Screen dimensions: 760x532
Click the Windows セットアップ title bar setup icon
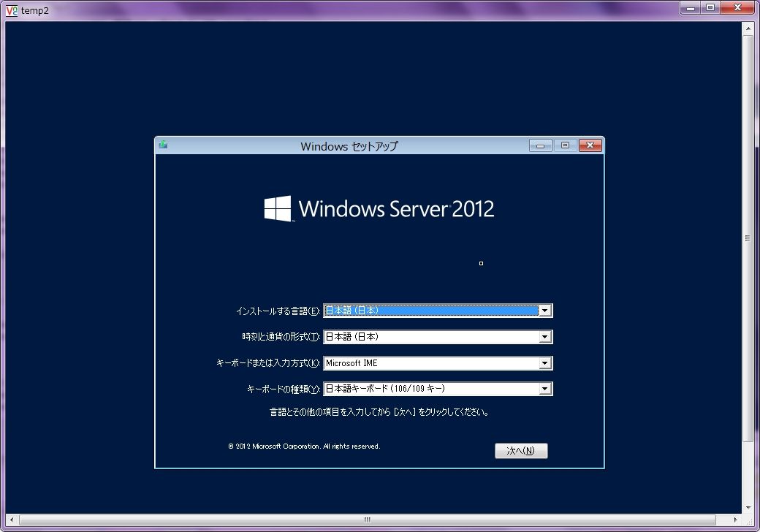pyautogui.click(x=164, y=145)
